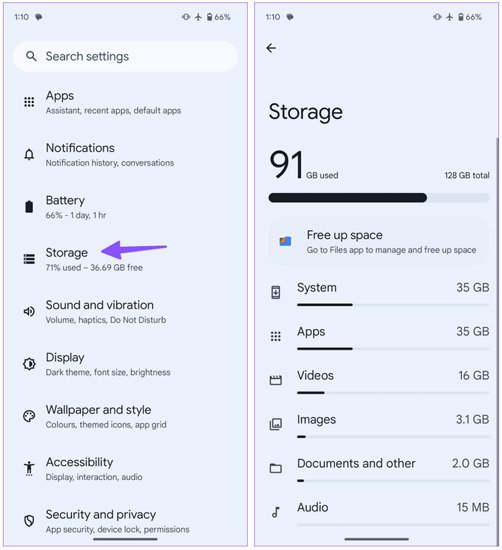Click the 91 GB used storage bar
The height and width of the screenshot is (550, 502).
(x=379, y=198)
